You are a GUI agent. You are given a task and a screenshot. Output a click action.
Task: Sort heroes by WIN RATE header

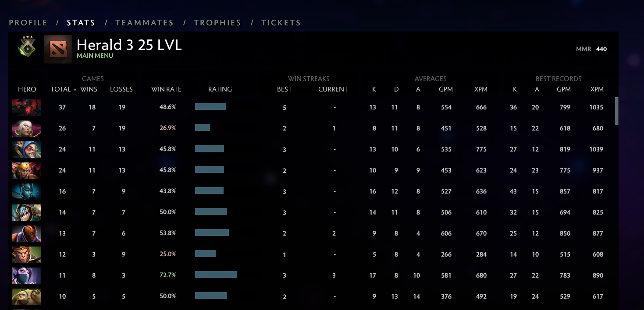(167, 89)
